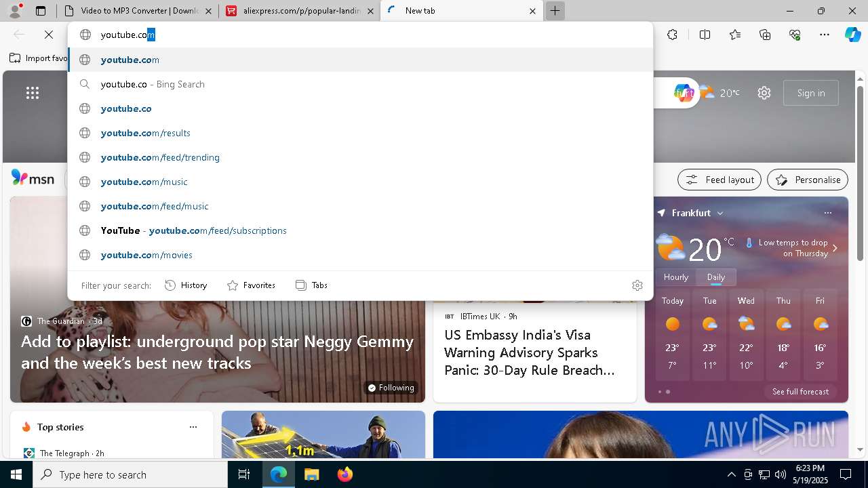This screenshot has height=488, width=868.
Task: Select Hourly weather forecast tab
Action: [x=676, y=277]
